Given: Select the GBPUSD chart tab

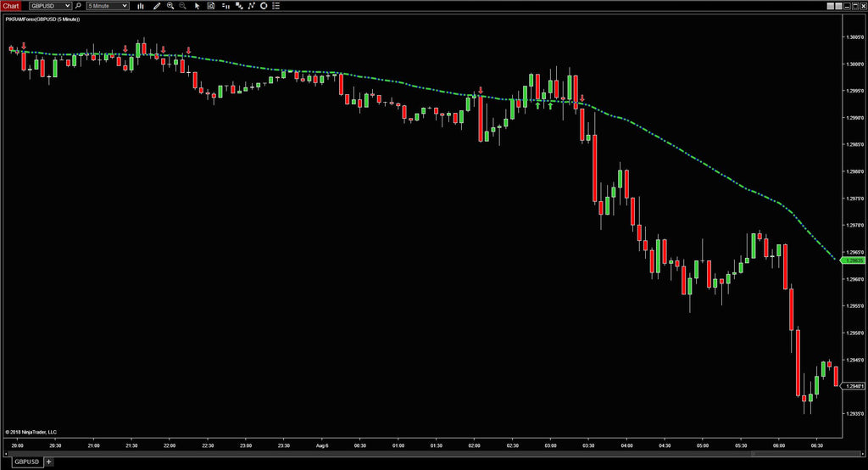Looking at the screenshot, I should 26,462.
